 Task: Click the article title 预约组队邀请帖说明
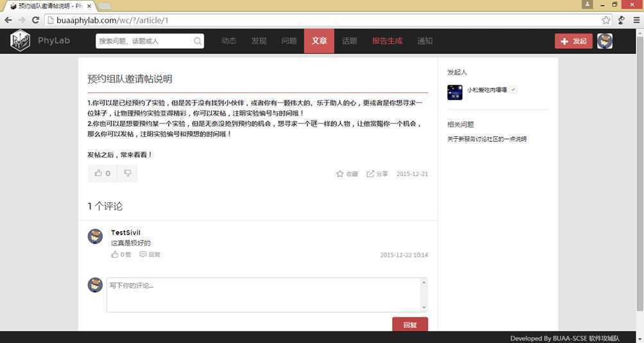coord(130,79)
